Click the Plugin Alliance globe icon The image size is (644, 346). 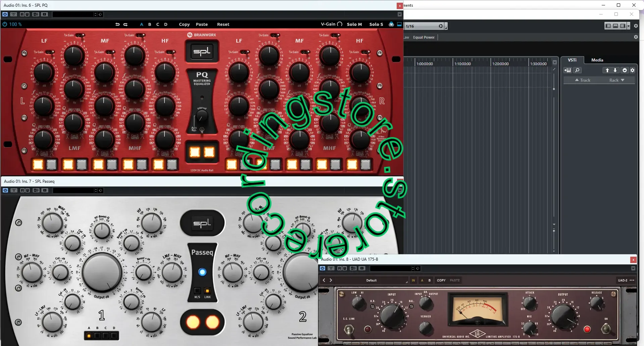391,24
